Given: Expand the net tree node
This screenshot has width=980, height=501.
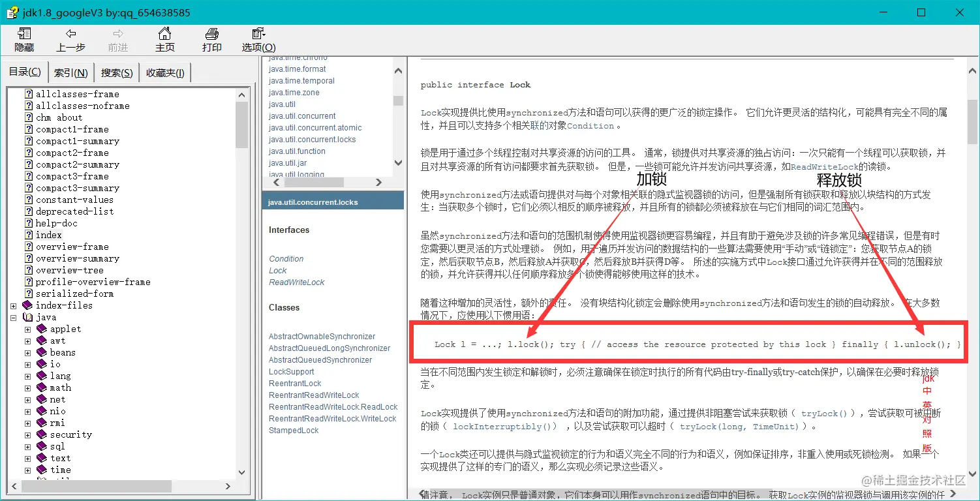Looking at the screenshot, I should coord(27,399).
